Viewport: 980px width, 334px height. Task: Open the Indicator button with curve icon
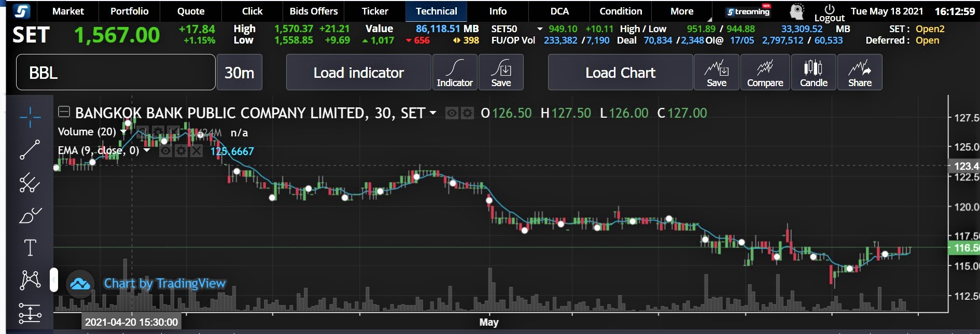(455, 73)
